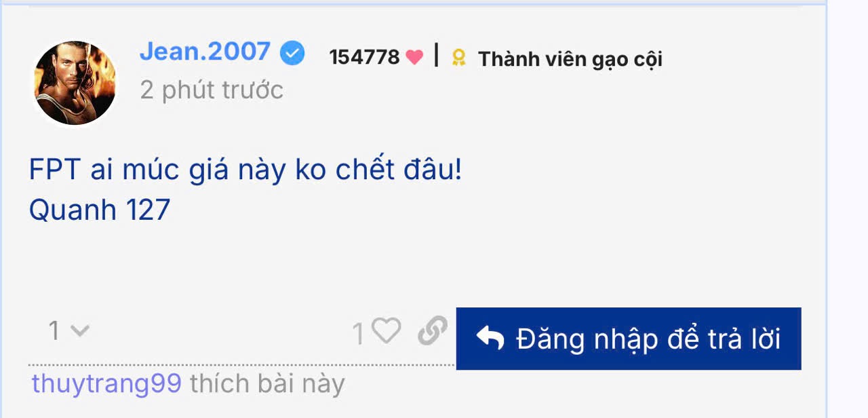Open Jean.2007's avatar picture
Screen dimensions: 868x418
pyautogui.click(x=75, y=83)
